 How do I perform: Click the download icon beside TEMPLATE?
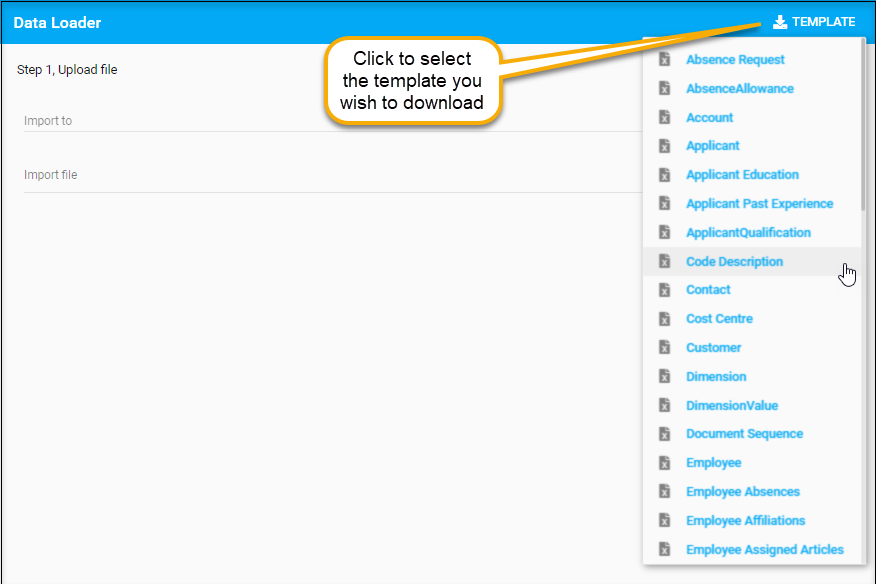pos(780,22)
